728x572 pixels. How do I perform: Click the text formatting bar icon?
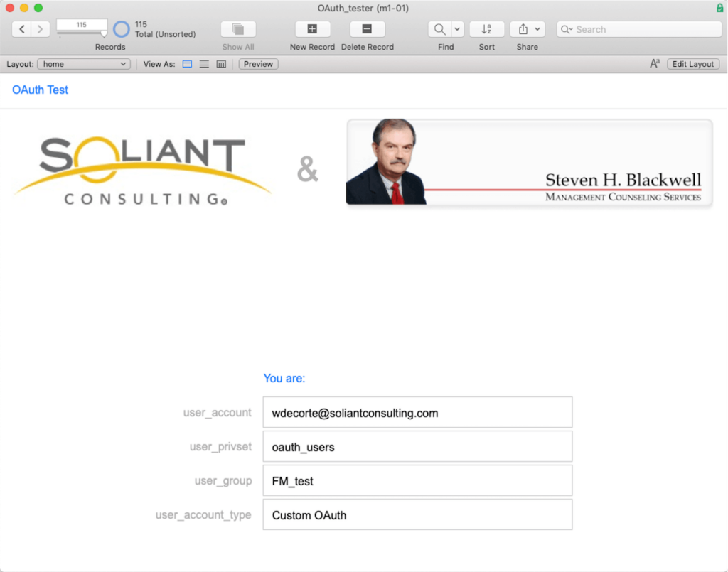pyautogui.click(x=655, y=64)
